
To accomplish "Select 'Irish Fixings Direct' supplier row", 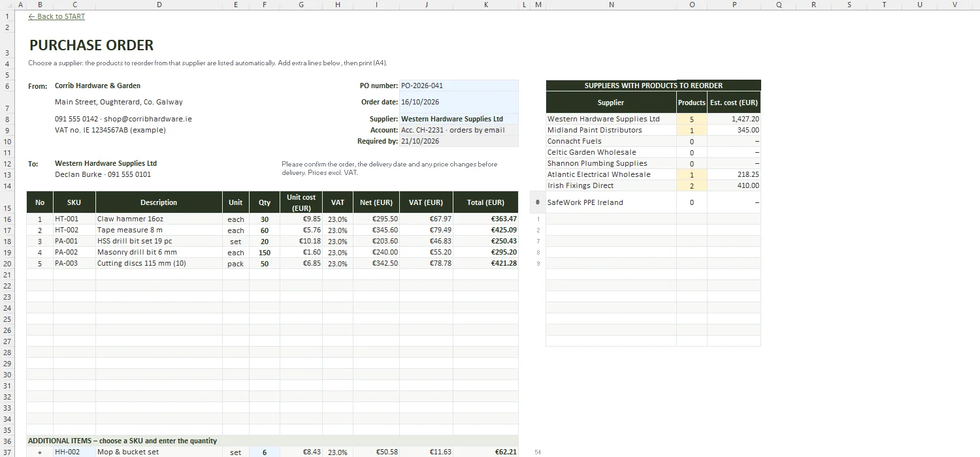I will click(611, 185).
